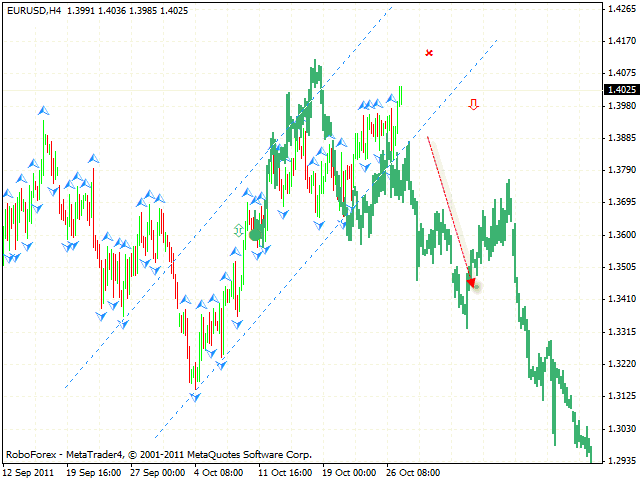Click the red X marker above chart

[429, 52]
